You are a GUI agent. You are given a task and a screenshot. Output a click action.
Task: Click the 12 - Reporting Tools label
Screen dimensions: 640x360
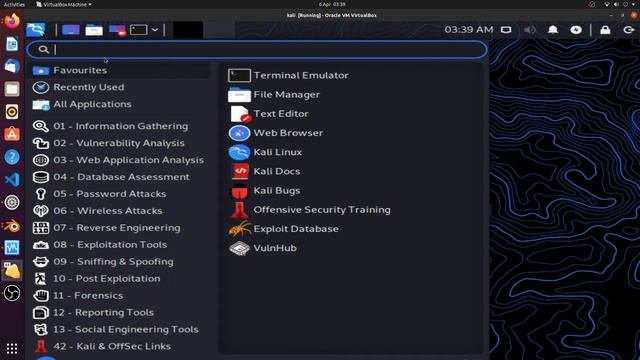pyautogui.click(x=104, y=312)
